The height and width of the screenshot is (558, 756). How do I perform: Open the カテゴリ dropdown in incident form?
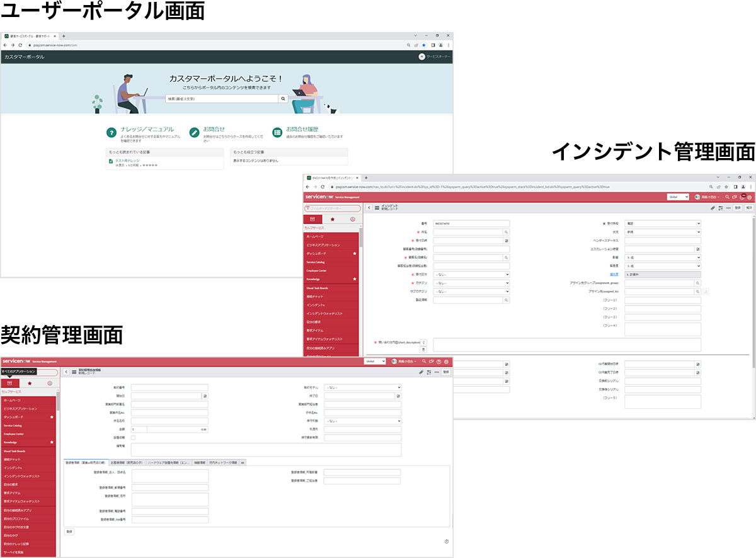[471, 283]
